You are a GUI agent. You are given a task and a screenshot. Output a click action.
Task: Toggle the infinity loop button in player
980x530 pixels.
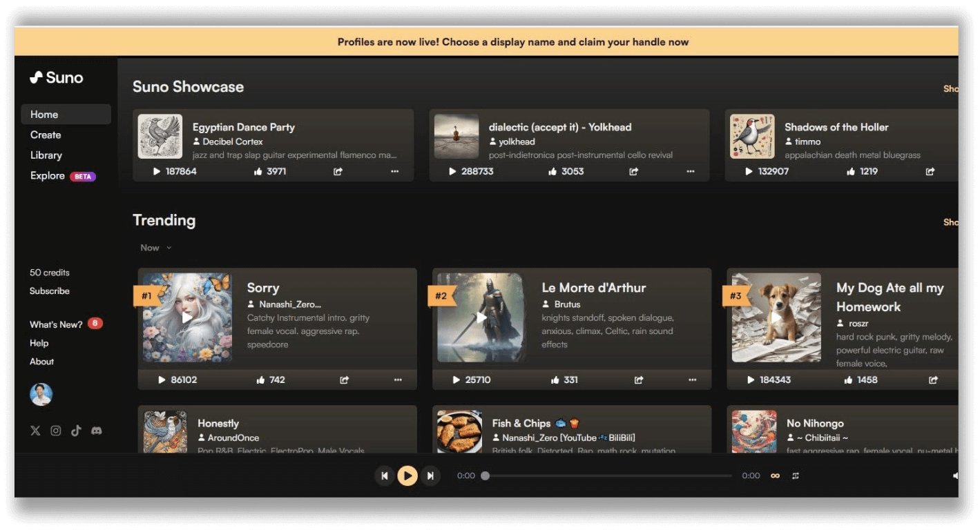(x=775, y=475)
